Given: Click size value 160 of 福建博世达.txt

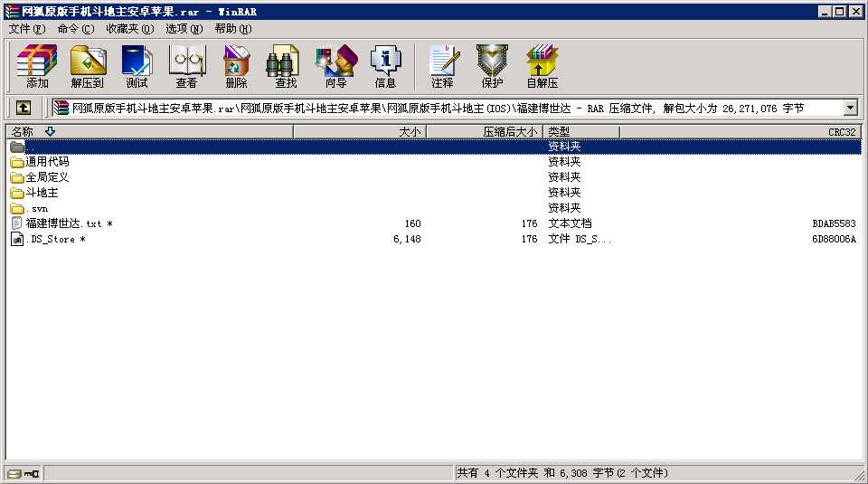Looking at the screenshot, I should 412,223.
